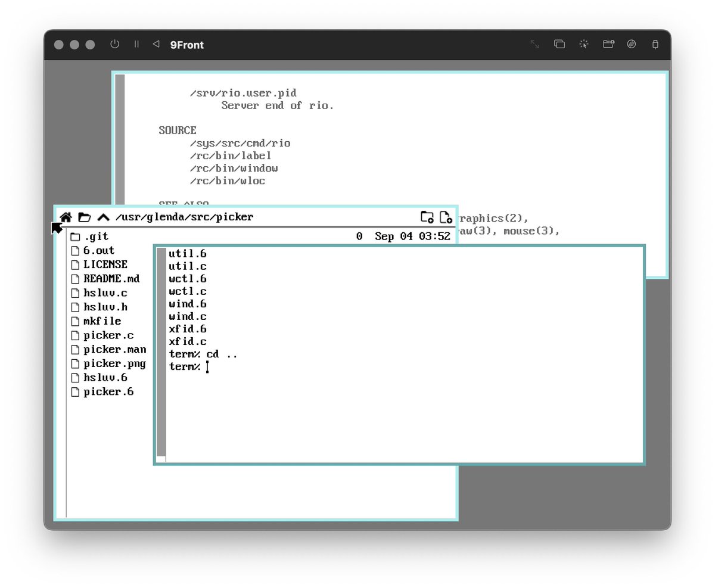Viewport: 715px width, 588px height.
Task: Click the capture cursor icon in titlebar
Action: (x=584, y=44)
